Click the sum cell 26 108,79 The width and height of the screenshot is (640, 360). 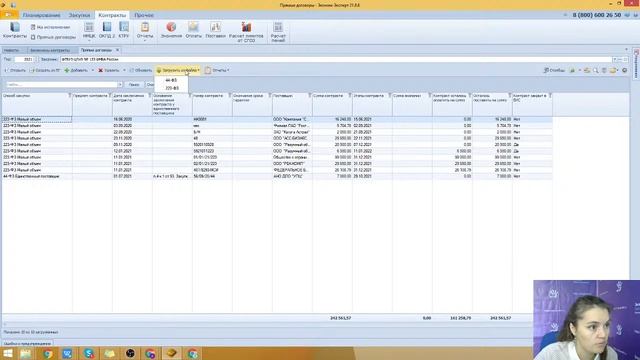(332, 170)
